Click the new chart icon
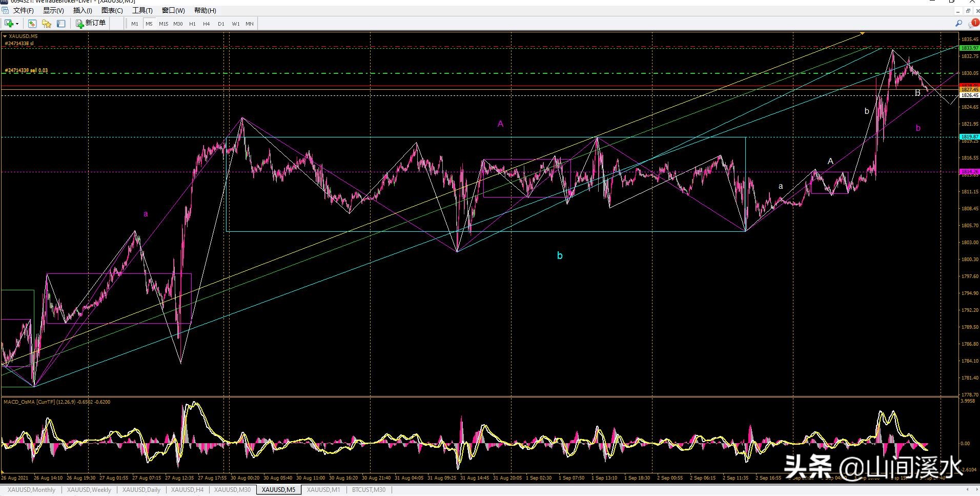Viewport: 980px width, 496px height. point(9,24)
